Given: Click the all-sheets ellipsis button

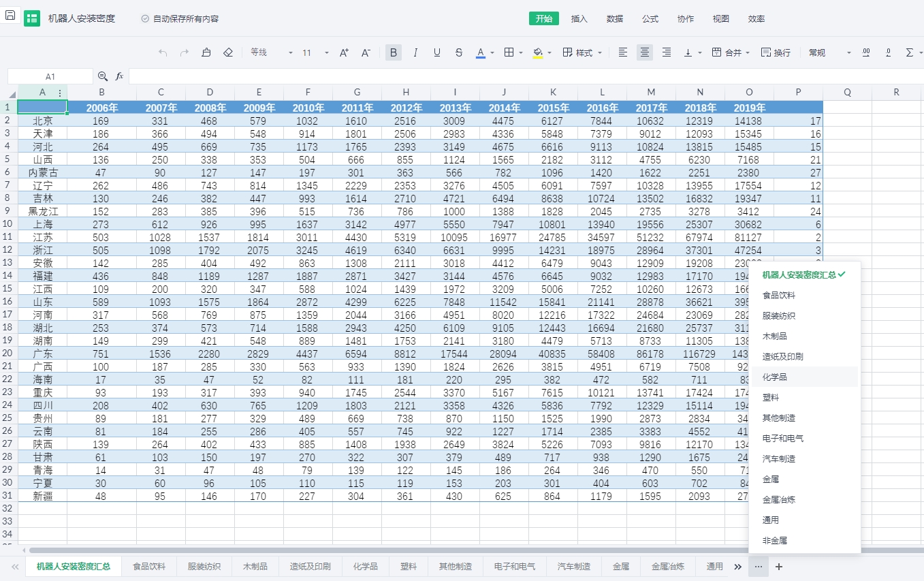Looking at the screenshot, I should (x=759, y=566).
